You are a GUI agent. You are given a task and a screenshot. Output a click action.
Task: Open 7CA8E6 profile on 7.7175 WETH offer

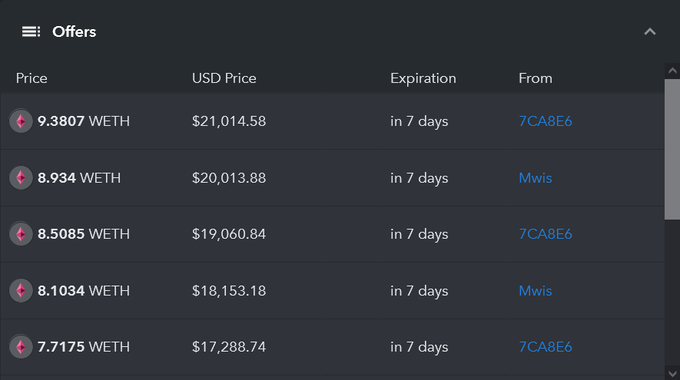tap(546, 347)
